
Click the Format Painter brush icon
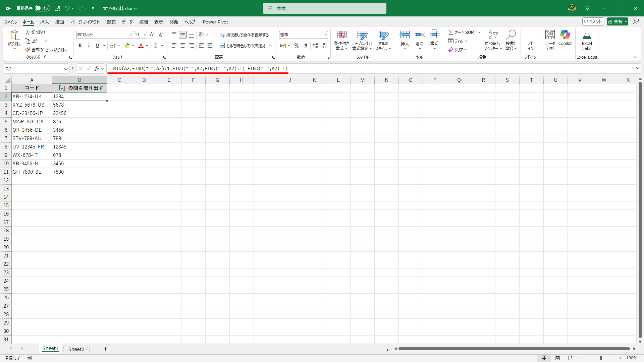pyautogui.click(x=28, y=50)
